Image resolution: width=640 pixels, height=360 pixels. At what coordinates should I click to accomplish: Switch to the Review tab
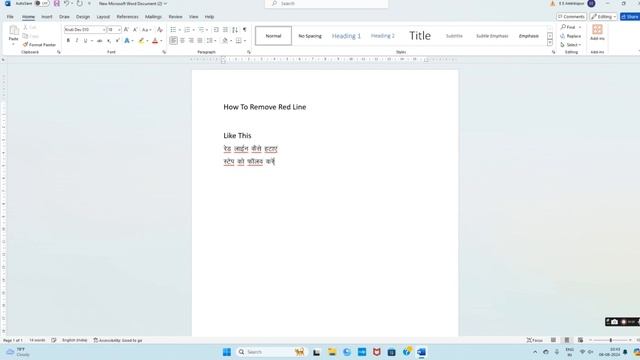pos(176,17)
